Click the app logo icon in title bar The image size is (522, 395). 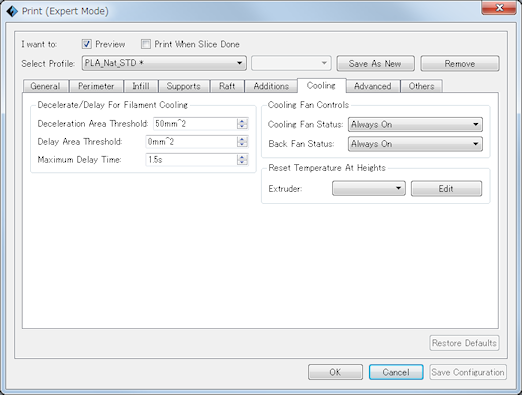point(12,11)
